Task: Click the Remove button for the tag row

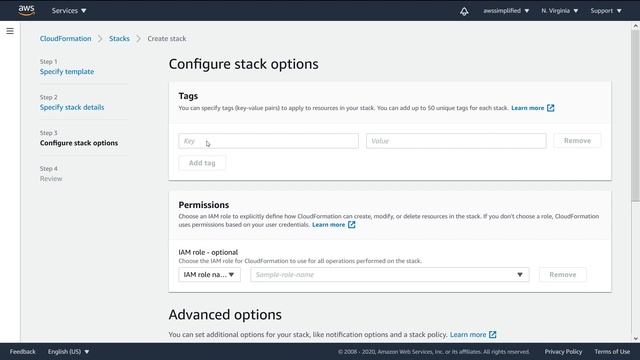Action: point(577,140)
